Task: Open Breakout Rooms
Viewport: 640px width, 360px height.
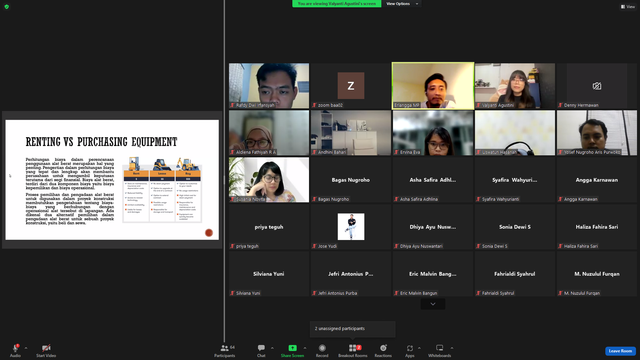Action: click(x=353, y=350)
